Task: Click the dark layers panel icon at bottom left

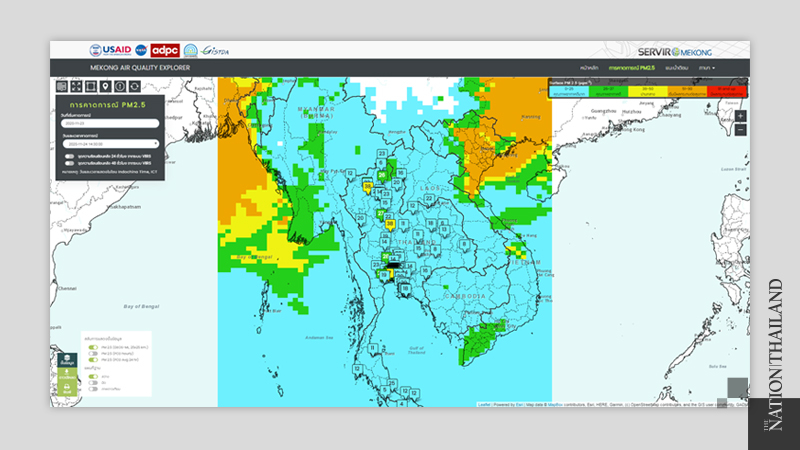Action: pyautogui.click(x=67, y=361)
